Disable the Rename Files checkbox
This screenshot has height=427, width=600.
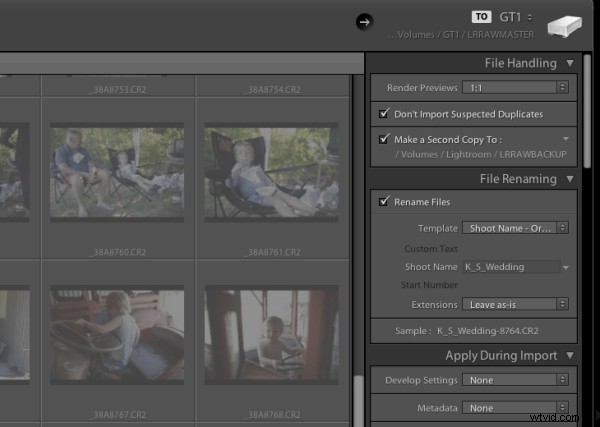click(x=383, y=202)
